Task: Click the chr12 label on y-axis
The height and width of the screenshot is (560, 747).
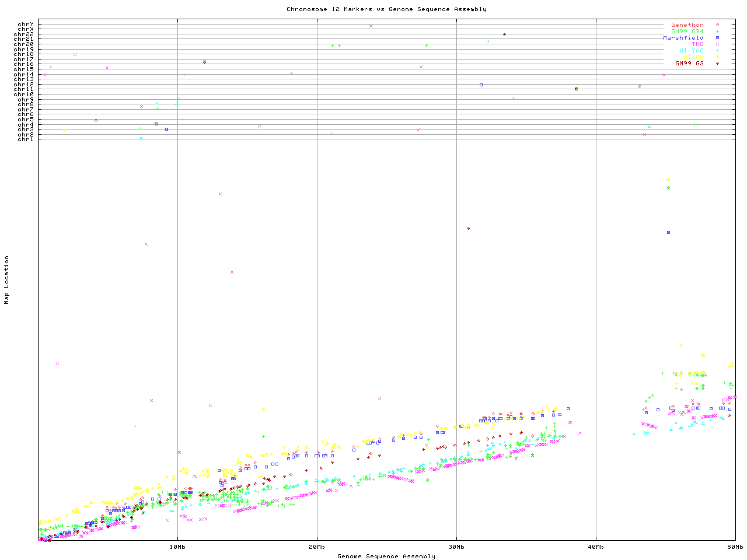Action: tap(26, 85)
